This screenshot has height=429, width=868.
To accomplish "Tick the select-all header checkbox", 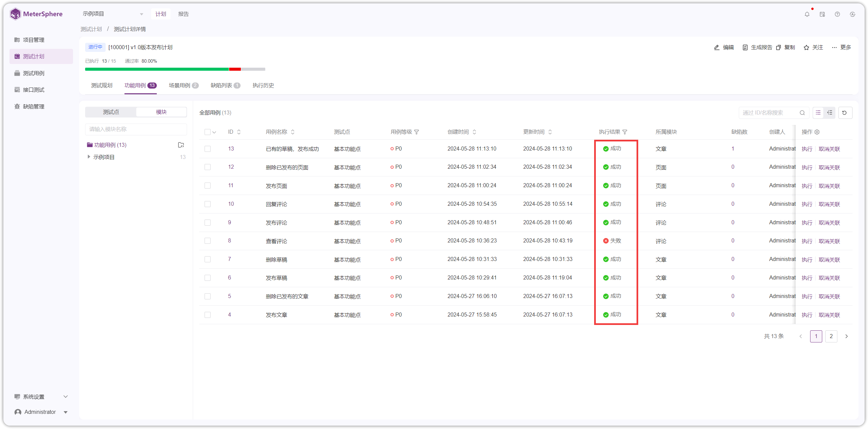I will 208,132.
